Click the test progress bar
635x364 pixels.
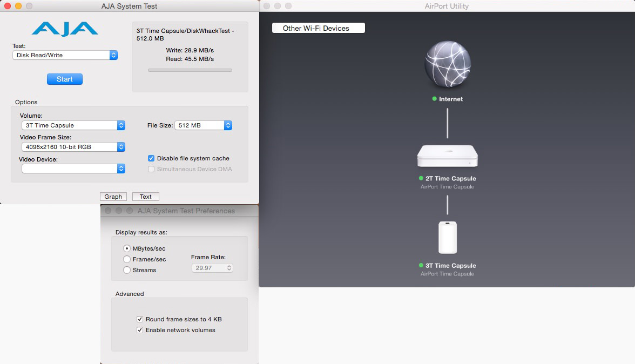pos(190,70)
